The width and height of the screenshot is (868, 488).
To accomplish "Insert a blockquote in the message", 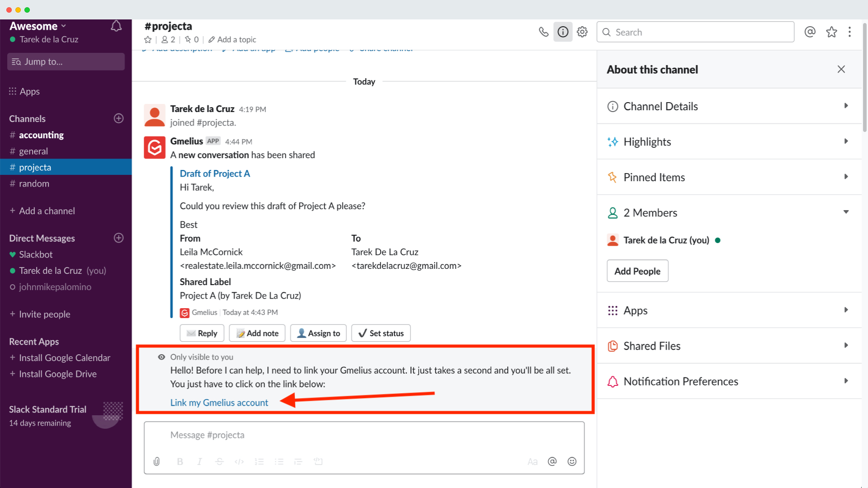I will pyautogui.click(x=298, y=461).
